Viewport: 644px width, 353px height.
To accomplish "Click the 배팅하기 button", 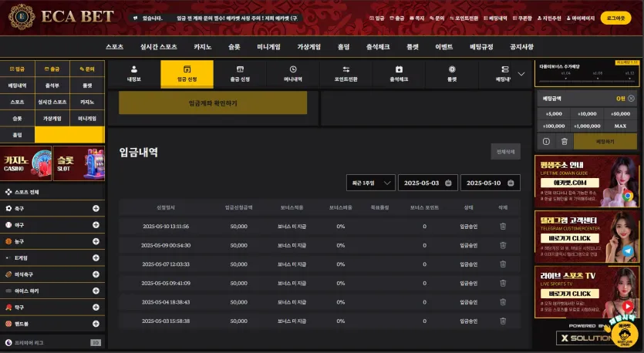I will click(605, 141).
